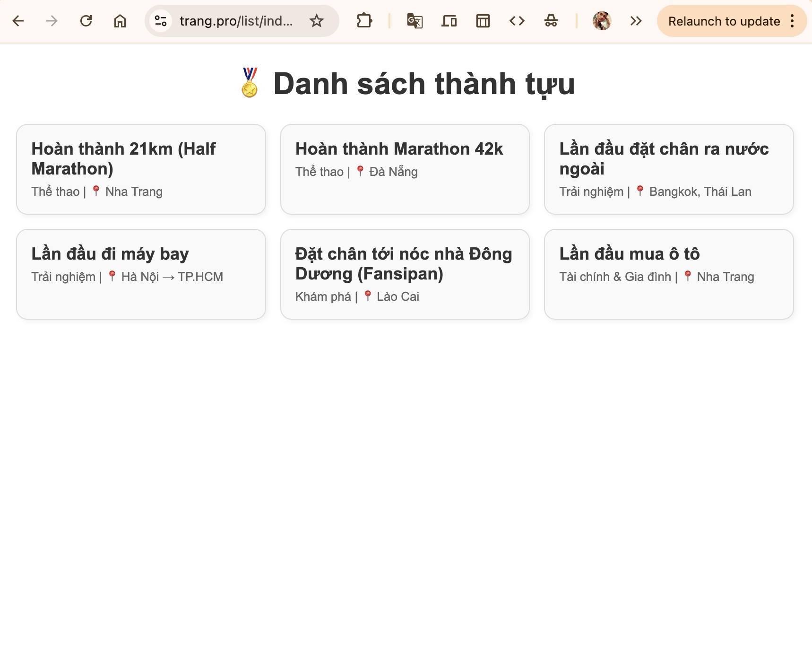The height and width of the screenshot is (646, 812).
Task: Reload the current page
Action: tap(86, 21)
